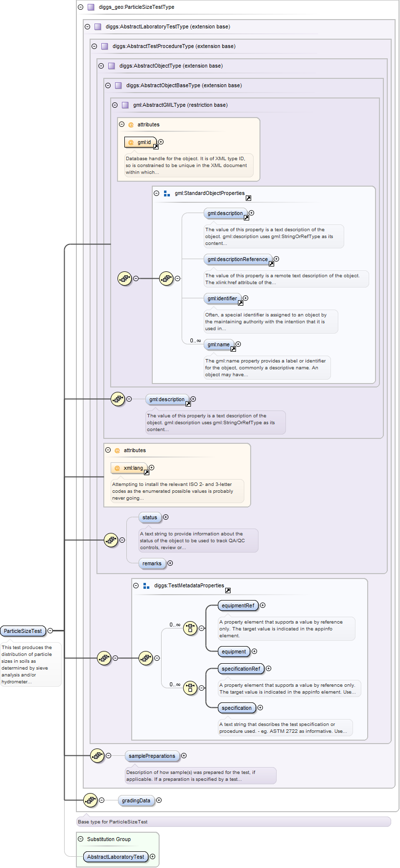
Task: Click the choice compositor icon for equipmentRef group
Action: click(190, 628)
